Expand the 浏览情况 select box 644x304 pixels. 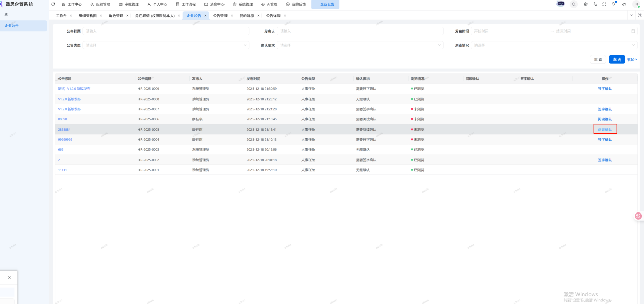pyautogui.click(x=554, y=45)
